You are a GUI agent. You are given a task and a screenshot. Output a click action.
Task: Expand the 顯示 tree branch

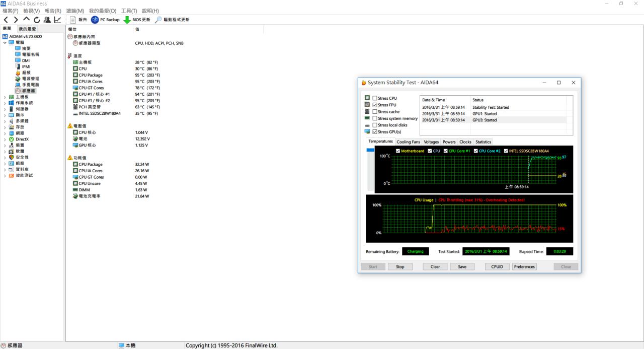tap(5, 115)
